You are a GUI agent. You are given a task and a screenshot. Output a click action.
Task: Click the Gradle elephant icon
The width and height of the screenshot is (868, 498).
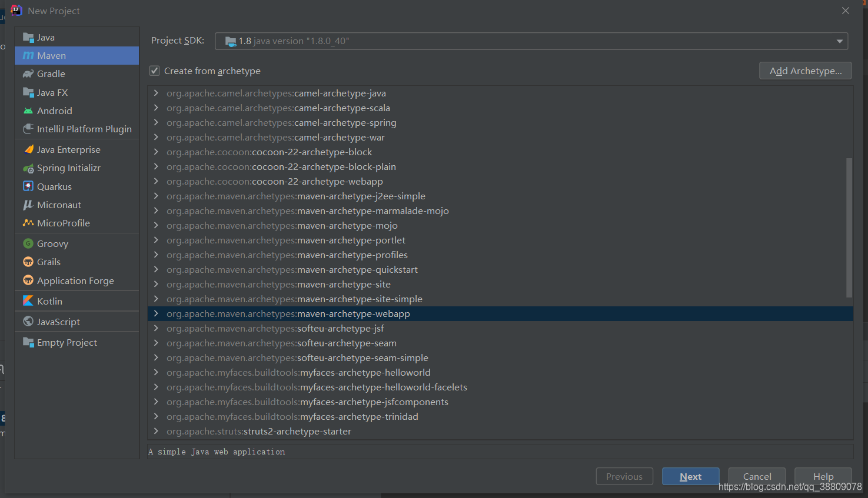(x=28, y=74)
